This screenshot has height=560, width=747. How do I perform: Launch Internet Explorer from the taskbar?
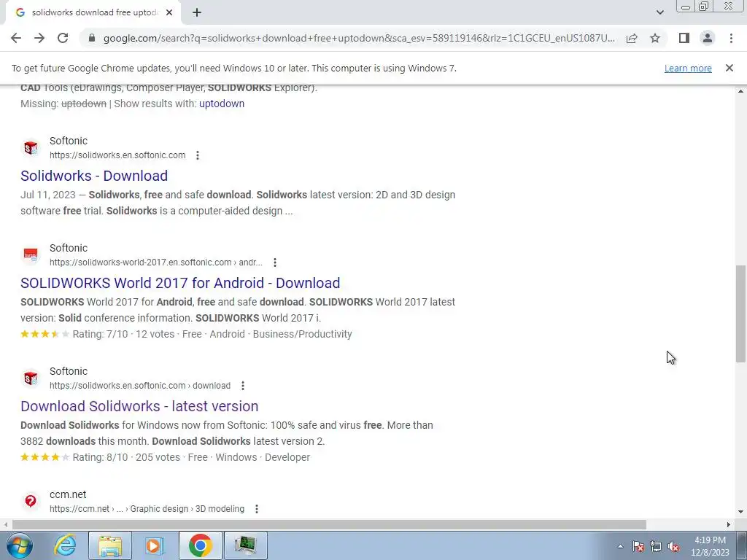(x=65, y=545)
